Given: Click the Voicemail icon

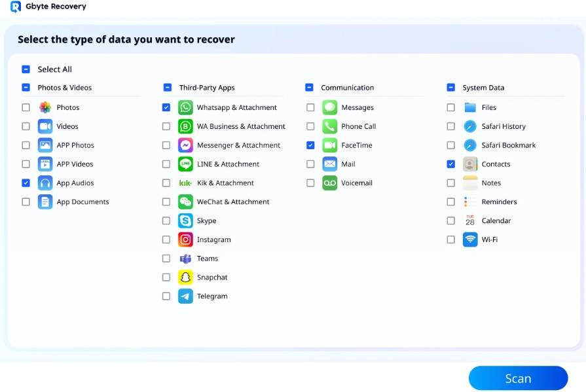Looking at the screenshot, I should [329, 183].
